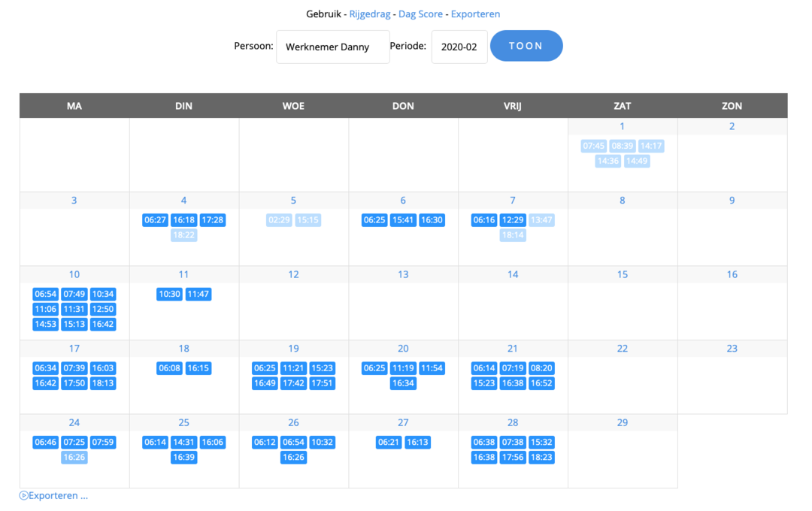
Task: Select the 06:08 time entry on February 18
Action: coord(169,368)
